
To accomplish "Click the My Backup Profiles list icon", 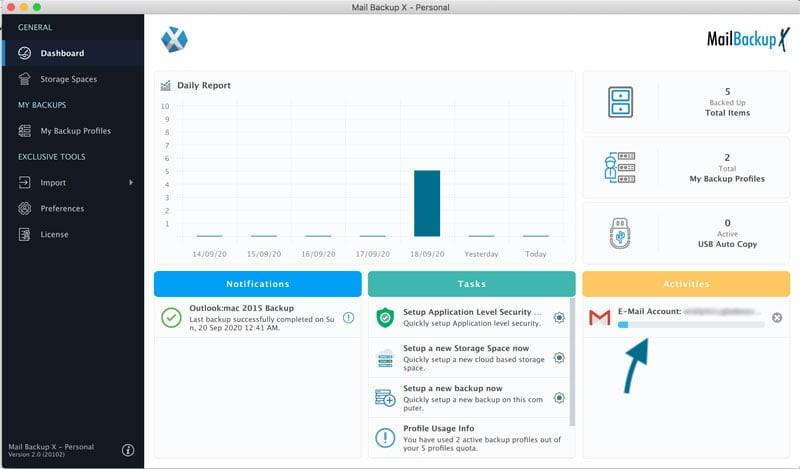I will 24,131.
